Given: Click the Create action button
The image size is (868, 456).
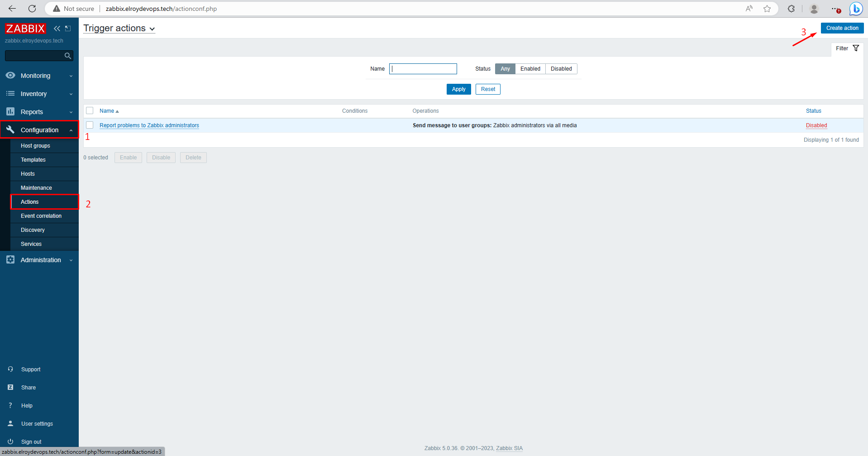Looking at the screenshot, I should pos(842,28).
